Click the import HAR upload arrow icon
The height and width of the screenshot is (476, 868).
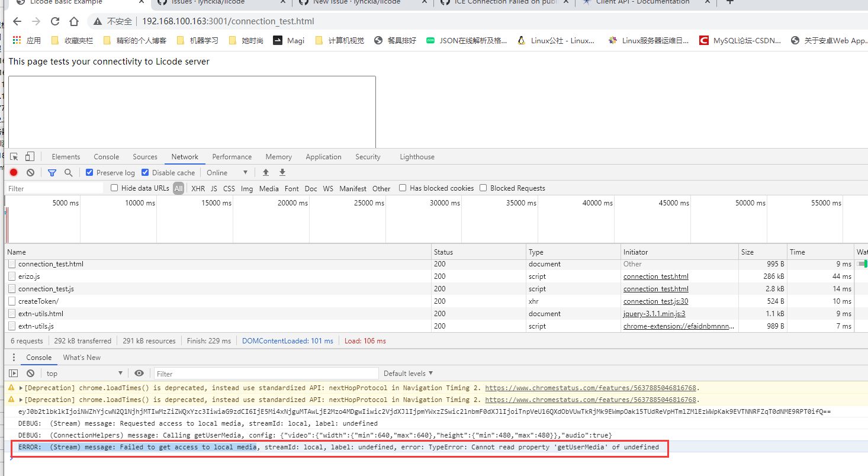click(x=266, y=172)
